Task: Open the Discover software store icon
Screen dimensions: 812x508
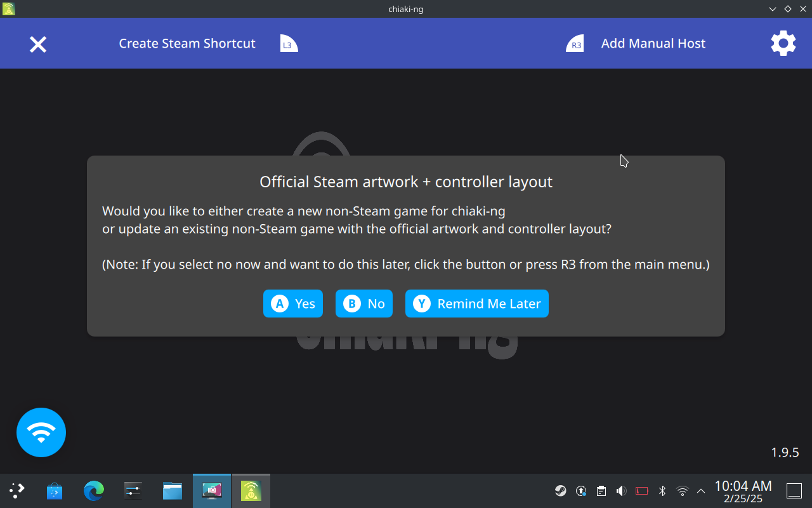Action: tap(55, 490)
